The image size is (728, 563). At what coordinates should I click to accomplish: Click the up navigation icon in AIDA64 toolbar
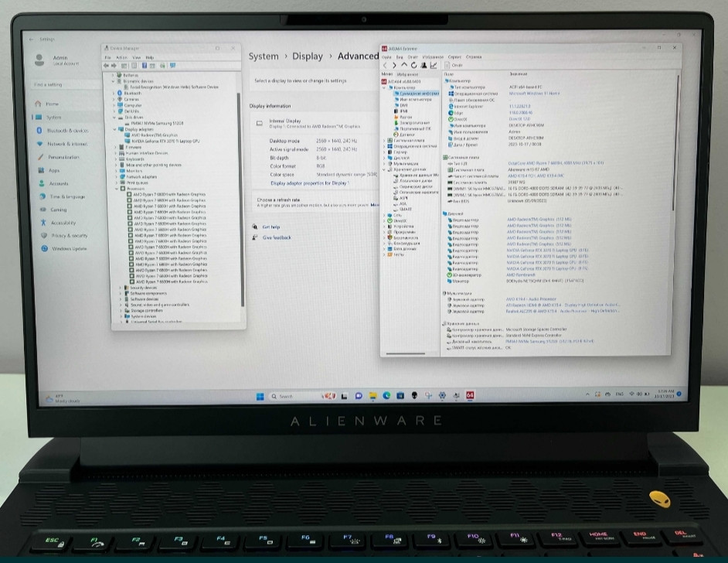pyautogui.click(x=403, y=65)
